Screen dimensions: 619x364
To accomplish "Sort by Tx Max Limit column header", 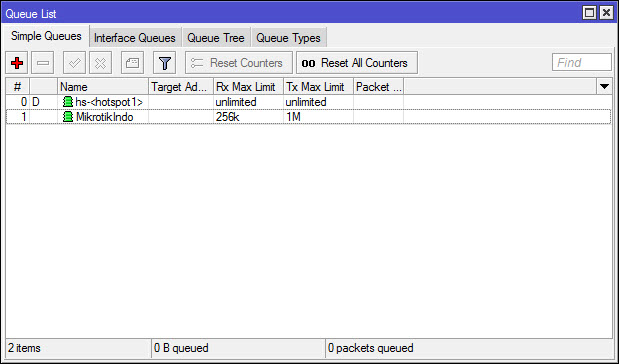I will [318, 86].
